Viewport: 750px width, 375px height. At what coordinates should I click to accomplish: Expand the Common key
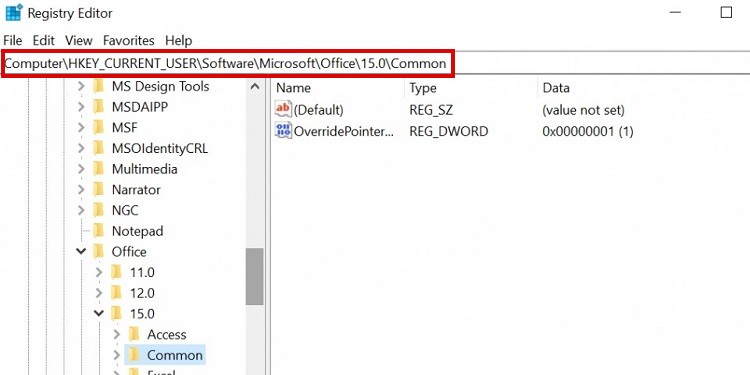117,355
